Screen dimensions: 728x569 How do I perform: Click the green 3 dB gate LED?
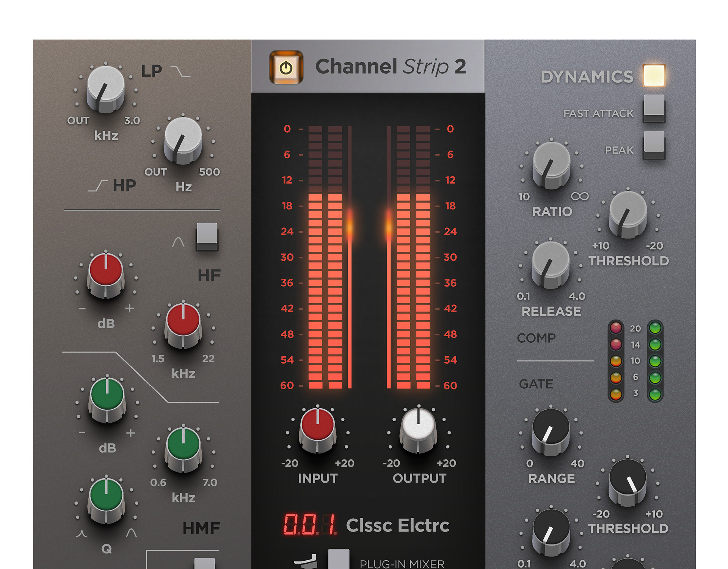coord(655,394)
